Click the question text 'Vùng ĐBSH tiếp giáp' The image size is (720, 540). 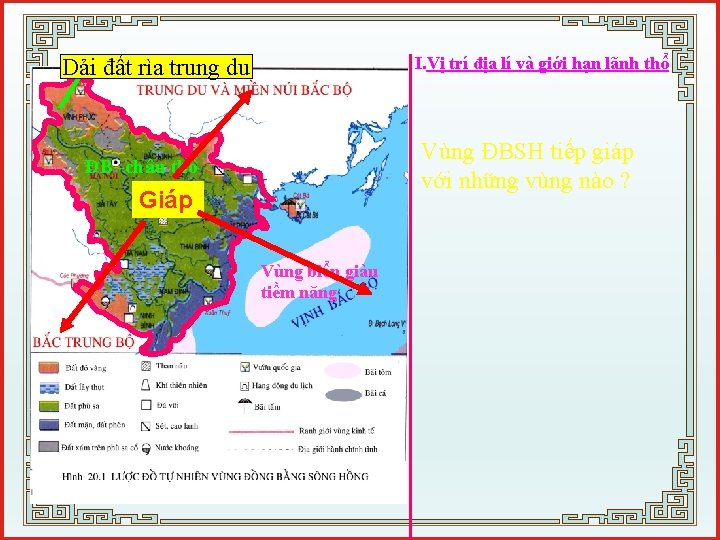pos(528,152)
